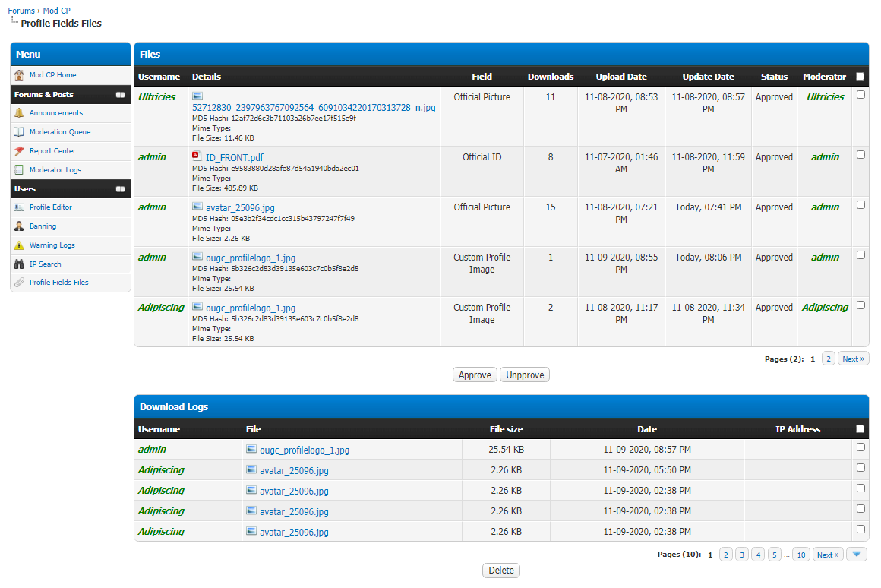Screen dimensions: 881x588
Task: Click the PDF icon beside ID_FRONT.pdf
Action: tap(197, 157)
